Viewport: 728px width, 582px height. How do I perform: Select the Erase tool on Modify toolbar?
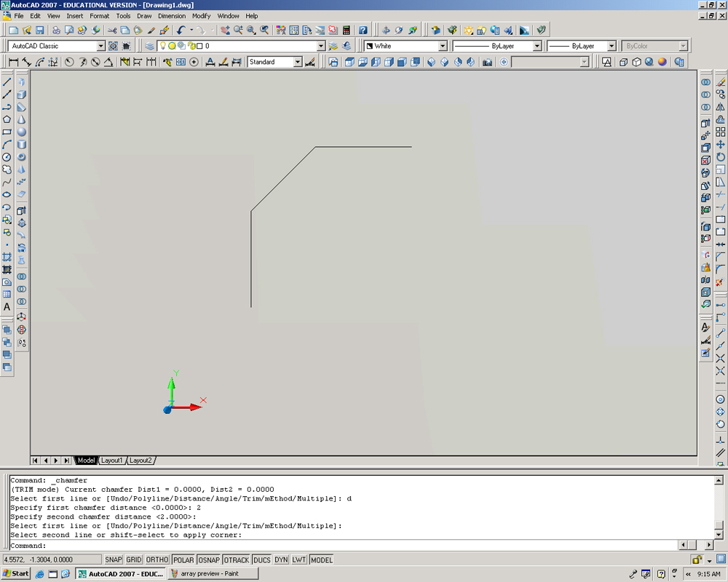pyautogui.click(x=720, y=80)
